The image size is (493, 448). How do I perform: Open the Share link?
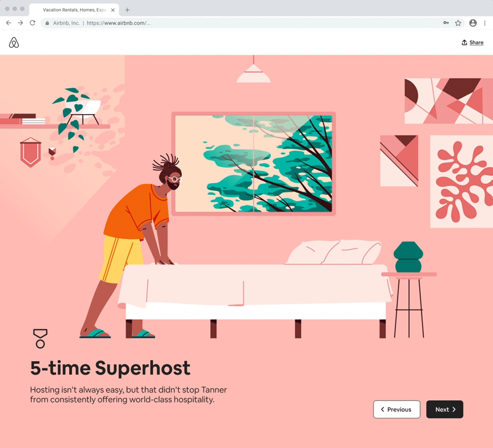[x=476, y=43]
